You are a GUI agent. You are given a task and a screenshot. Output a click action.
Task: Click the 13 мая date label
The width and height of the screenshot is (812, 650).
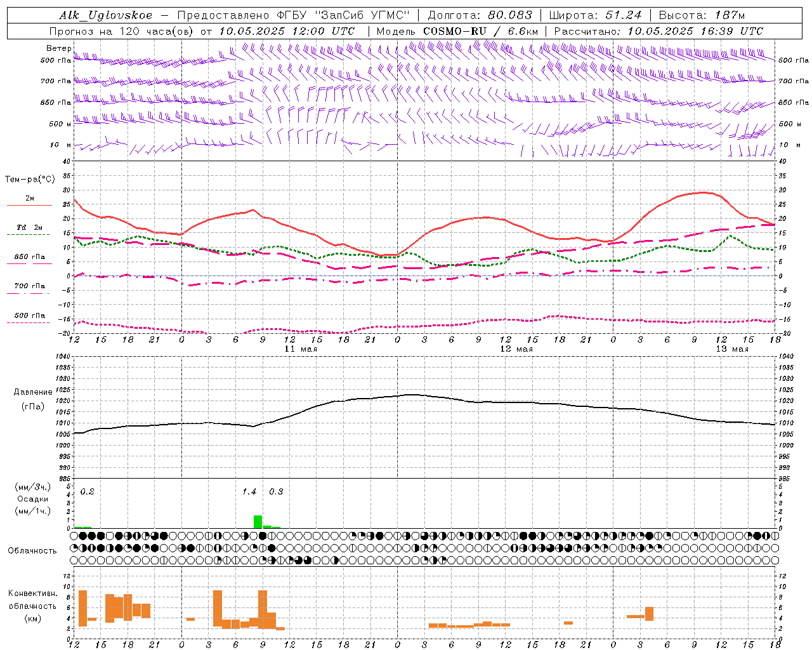tap(732, 348)
